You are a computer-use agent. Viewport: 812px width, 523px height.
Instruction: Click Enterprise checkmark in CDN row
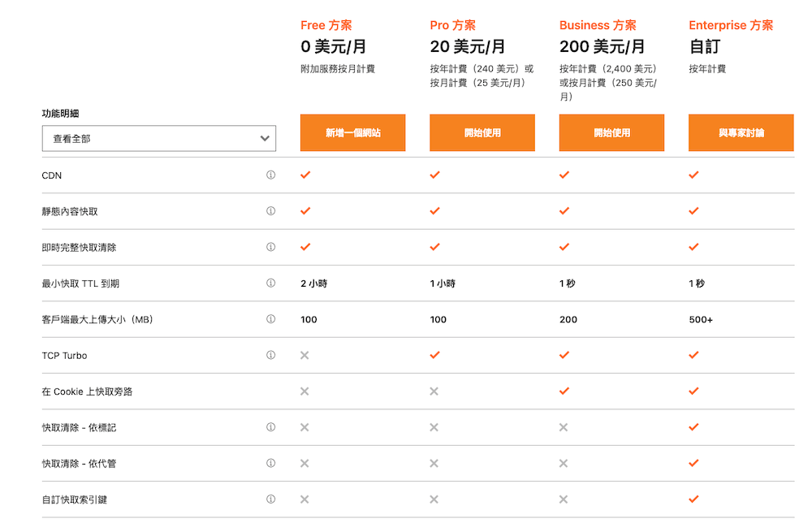[x=694, y=175]
